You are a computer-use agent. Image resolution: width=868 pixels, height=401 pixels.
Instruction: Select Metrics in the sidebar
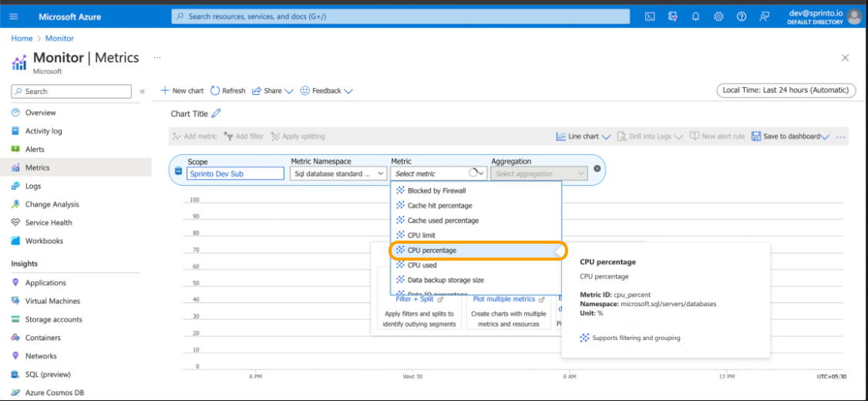point(37,168)
